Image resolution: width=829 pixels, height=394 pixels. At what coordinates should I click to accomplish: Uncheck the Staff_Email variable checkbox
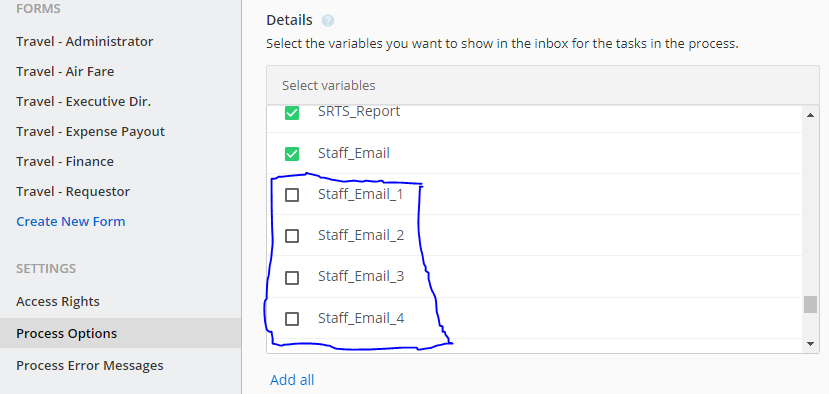[x=292, y=154]
